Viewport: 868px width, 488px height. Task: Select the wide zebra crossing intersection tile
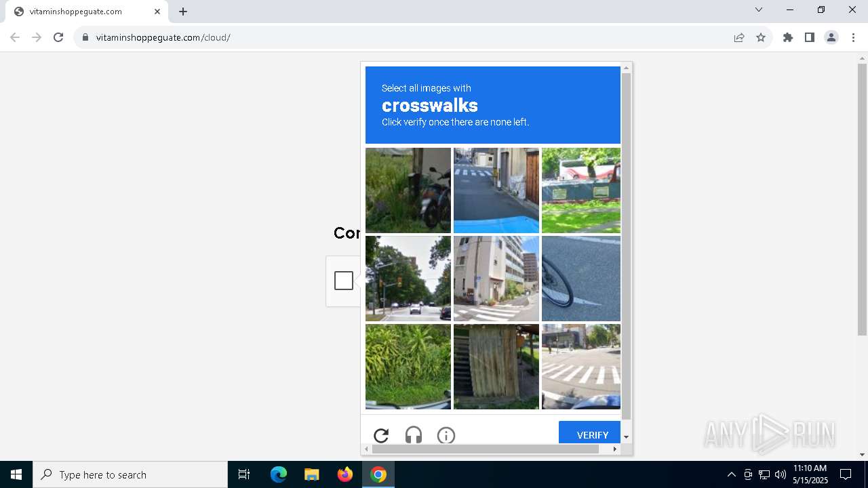pos(581,367)
